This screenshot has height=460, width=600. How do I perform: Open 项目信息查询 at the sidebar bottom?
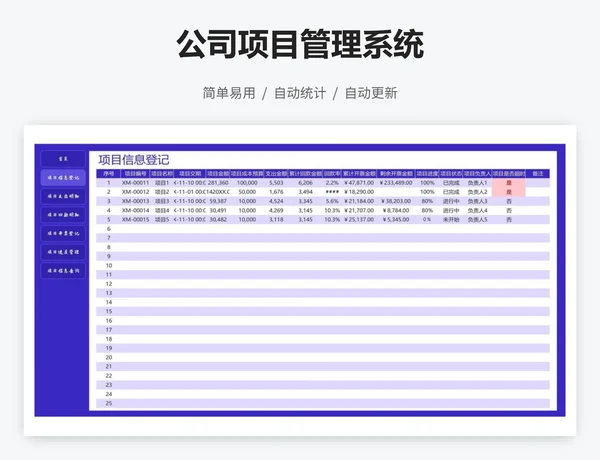point(63,271)
